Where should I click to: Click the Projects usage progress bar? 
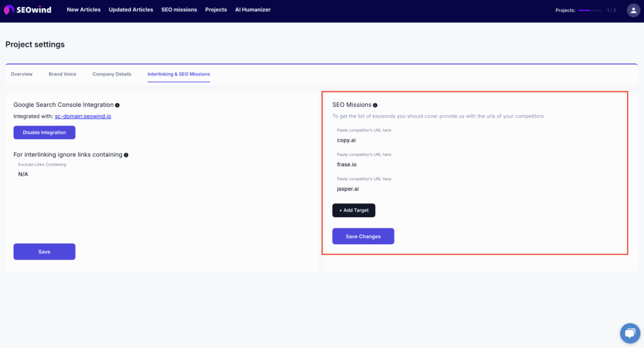(590, 11)
